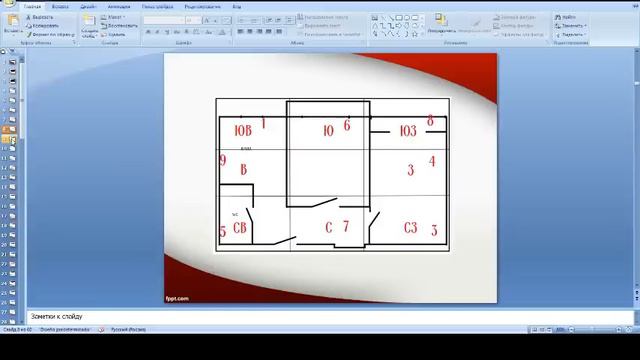
Task: Switch to the Главная tab
Action: coord(32,7)
